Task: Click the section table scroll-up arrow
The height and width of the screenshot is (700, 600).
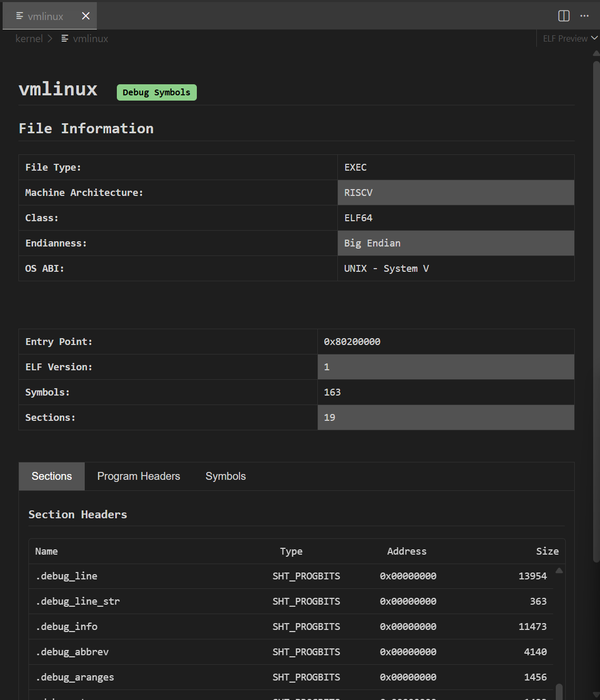Action: 559,570
